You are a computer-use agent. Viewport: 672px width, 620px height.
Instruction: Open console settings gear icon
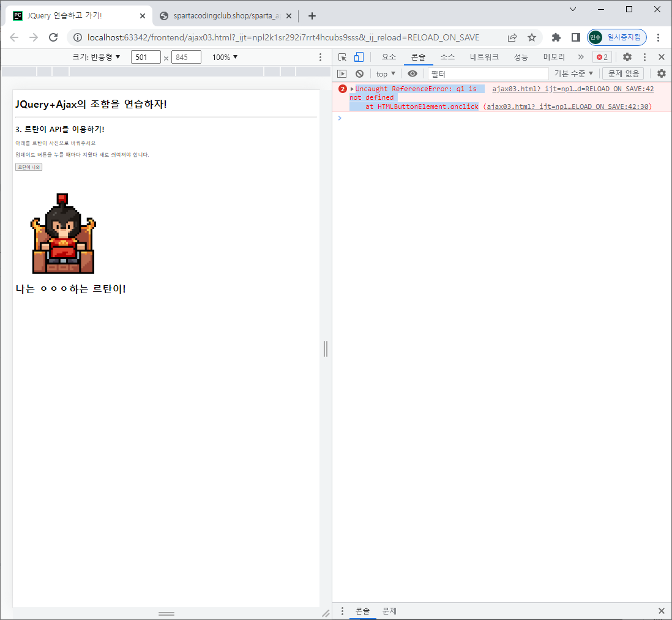(661, 73)
